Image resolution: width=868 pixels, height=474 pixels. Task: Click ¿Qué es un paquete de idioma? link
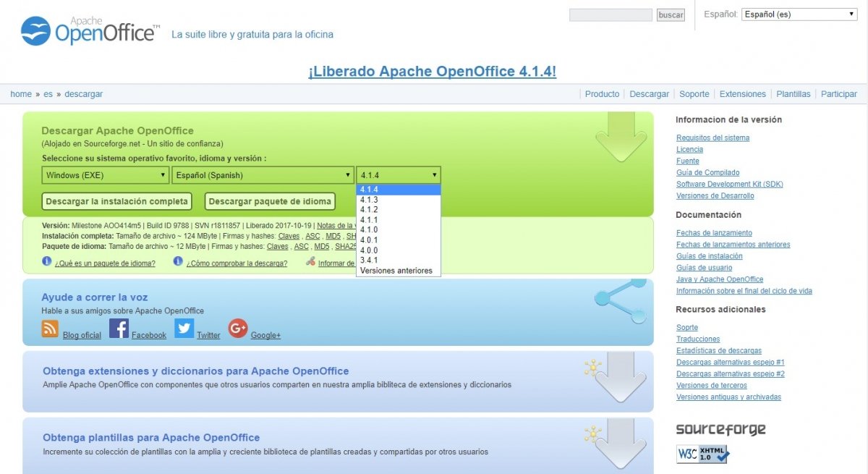105,263
